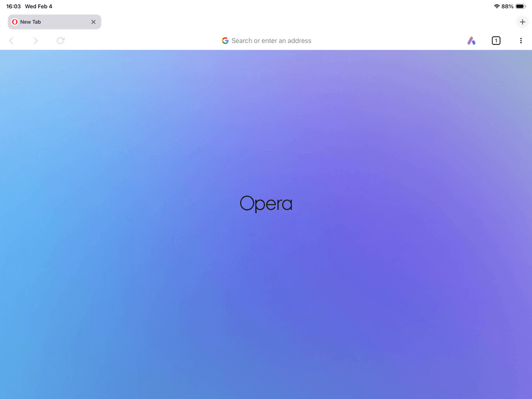Click the blank toolbar space beside reload

pos(136,41)
